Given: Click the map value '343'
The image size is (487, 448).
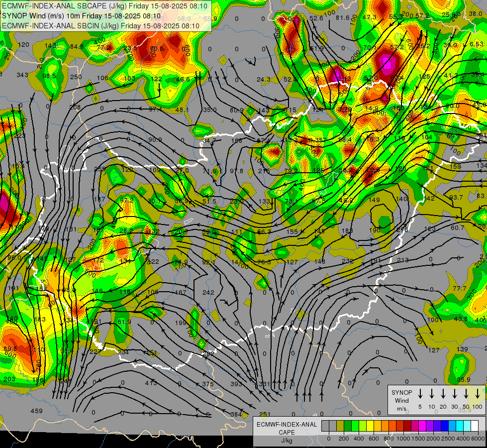Looking at the screenshot, I should point(22,75).
